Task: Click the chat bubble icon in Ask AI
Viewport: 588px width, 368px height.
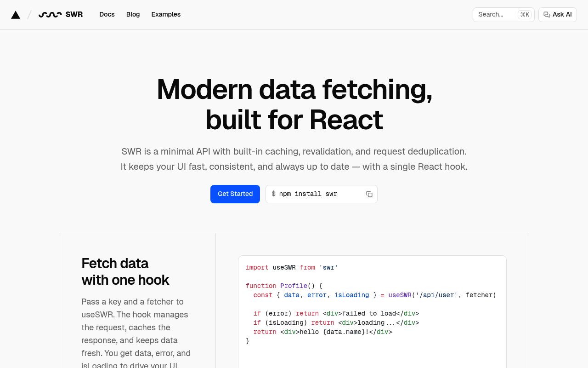Action: (x=546, y=15)
